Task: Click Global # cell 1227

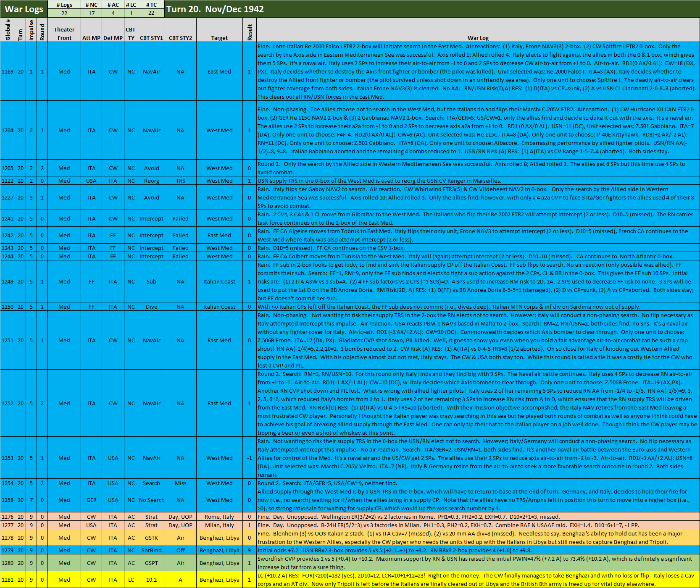Action: coord(8,197)
